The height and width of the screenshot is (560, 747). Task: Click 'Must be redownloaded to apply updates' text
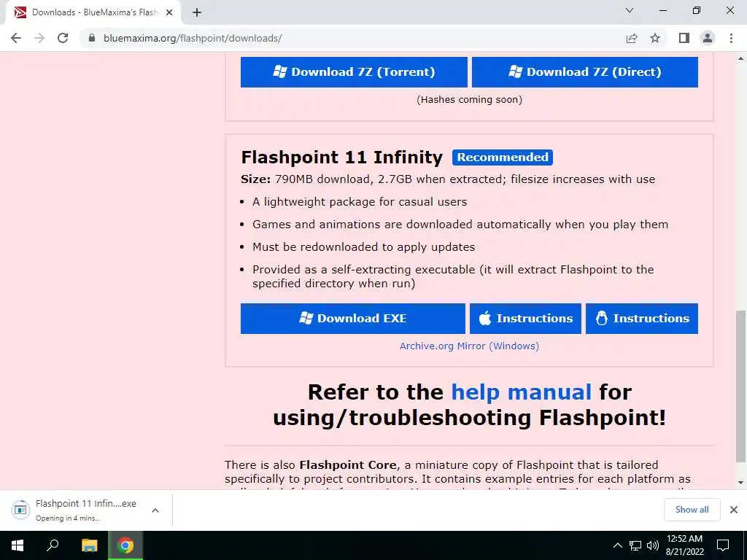(x=363, y=247)
